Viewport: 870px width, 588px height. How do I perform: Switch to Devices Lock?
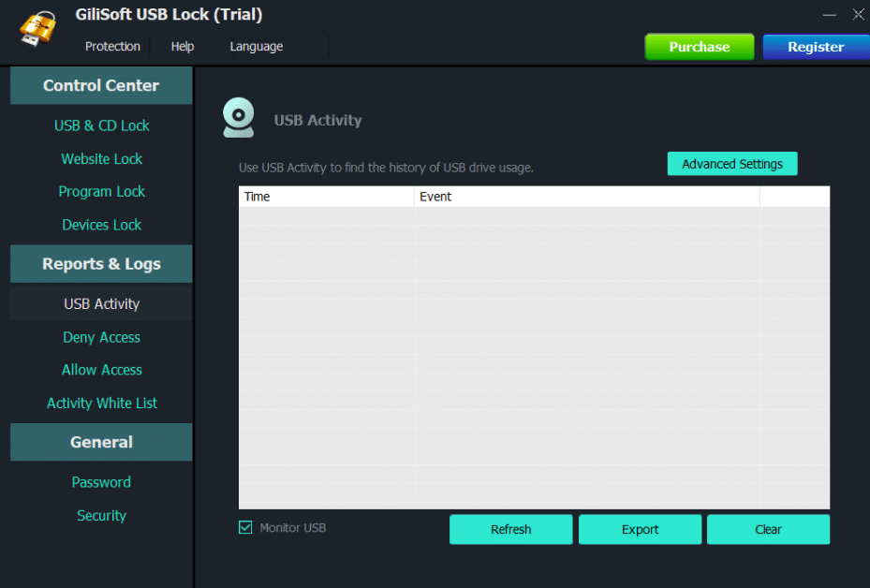[101, 225]
